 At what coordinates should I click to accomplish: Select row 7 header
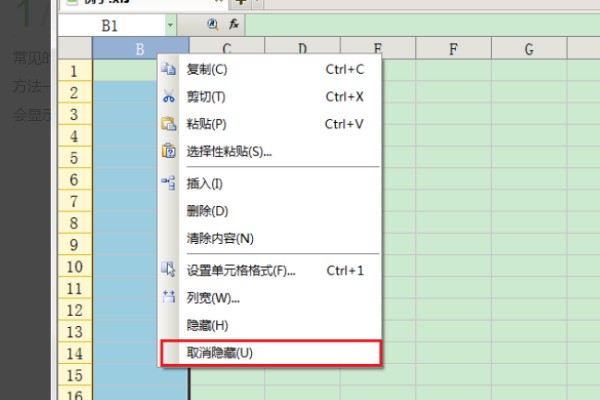click(75, 201)
